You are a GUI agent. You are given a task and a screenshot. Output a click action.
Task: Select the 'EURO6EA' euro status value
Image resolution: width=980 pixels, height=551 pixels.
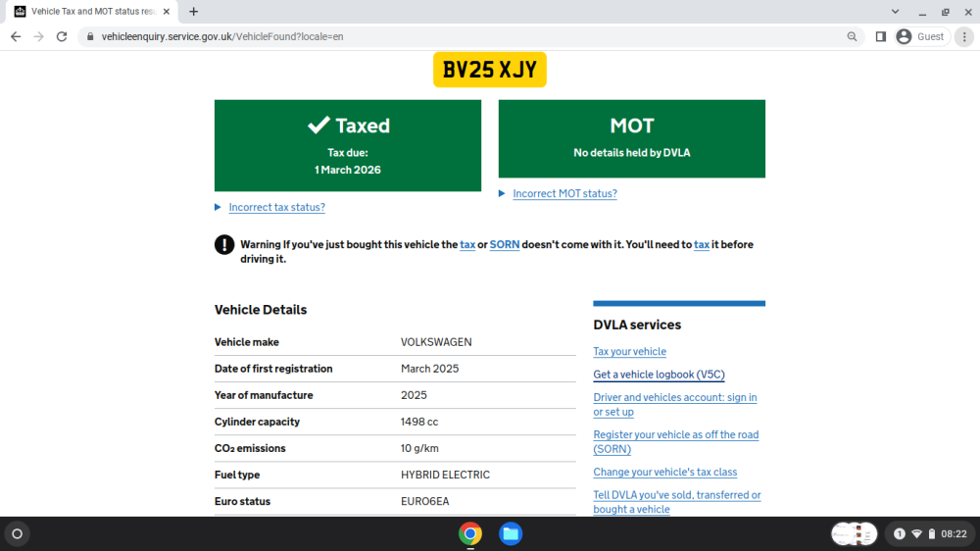point(425,502)
